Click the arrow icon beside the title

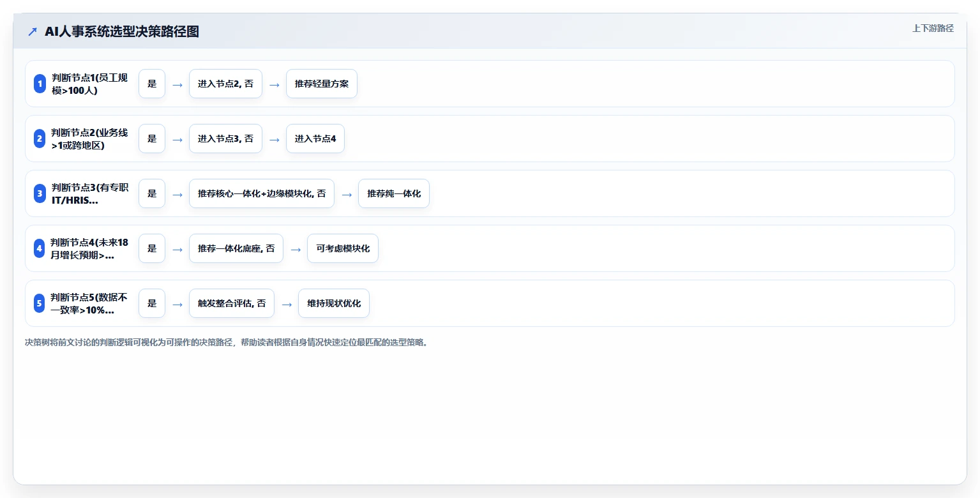click(x=33, y=31)
